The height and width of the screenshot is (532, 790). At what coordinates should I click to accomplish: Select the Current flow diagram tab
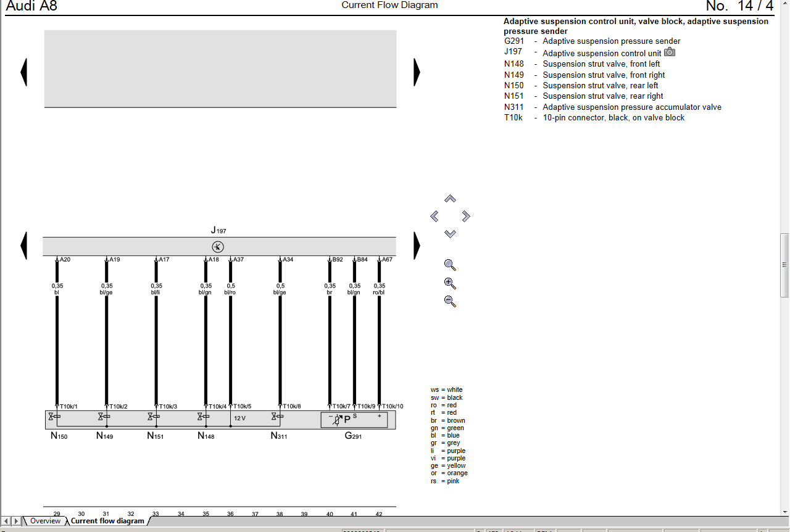pos(107,521)
